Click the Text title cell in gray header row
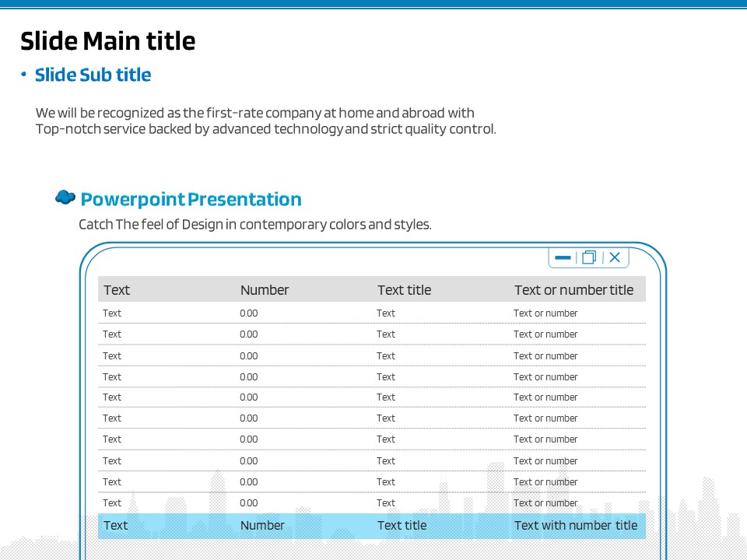747x560 pixels. [x=404, y=290]
